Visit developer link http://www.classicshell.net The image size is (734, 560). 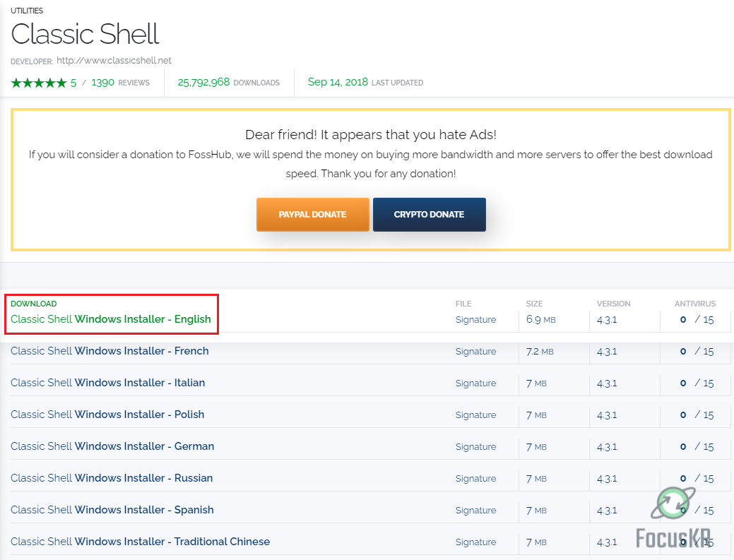click(114, 60)
